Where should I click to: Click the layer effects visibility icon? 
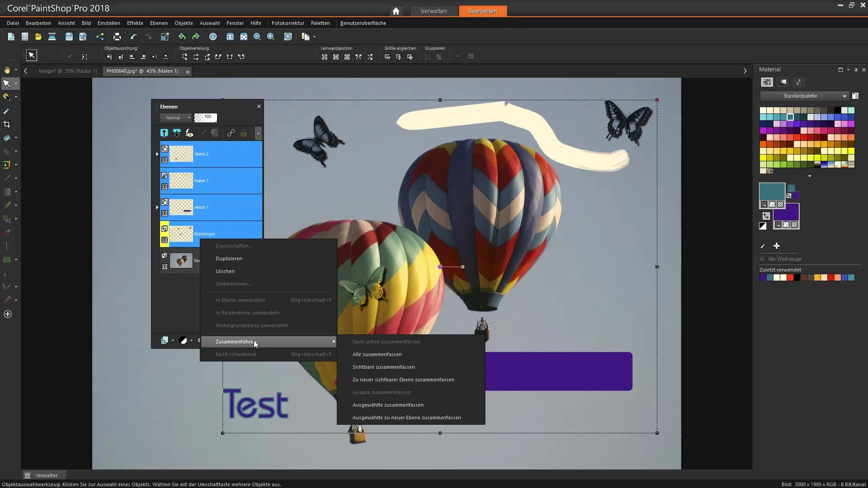point(189,133)
